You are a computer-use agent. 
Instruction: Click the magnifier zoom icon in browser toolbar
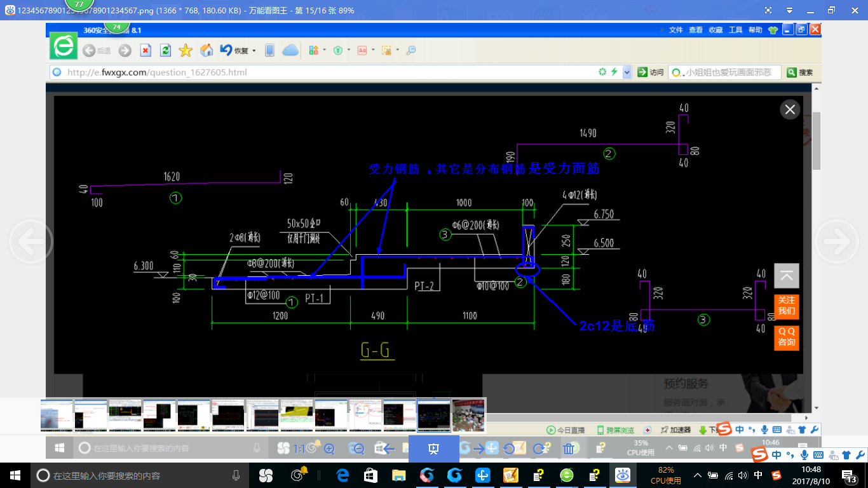[411, 50]
